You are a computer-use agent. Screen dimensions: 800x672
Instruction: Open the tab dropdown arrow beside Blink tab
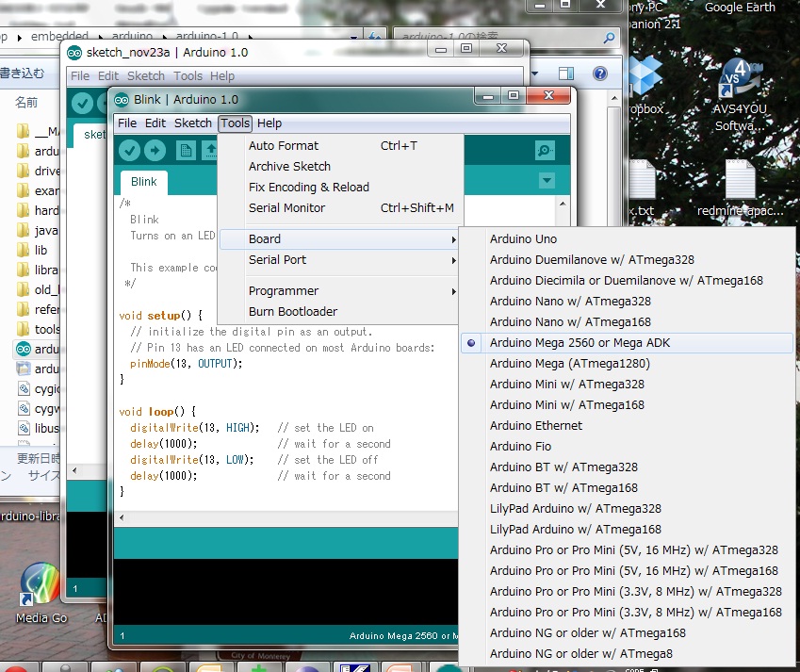(x=547, y=181)
